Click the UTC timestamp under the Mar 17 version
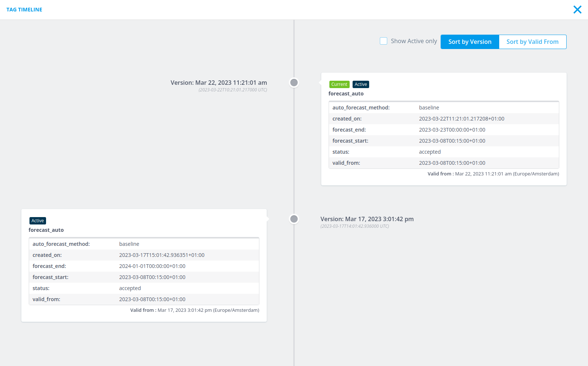Viewport: 588px width, 366px height. pos(354,226)
